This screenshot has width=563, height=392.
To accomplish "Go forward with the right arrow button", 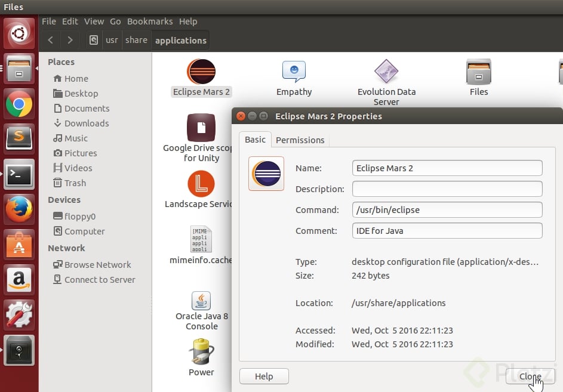I will 70,40.
